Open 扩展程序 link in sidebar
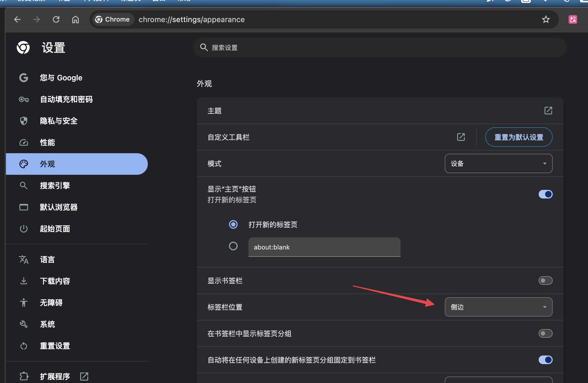Image resolution: width=588 pixels, height=383 pixels. pyautogui.click(x=55, y=376)
